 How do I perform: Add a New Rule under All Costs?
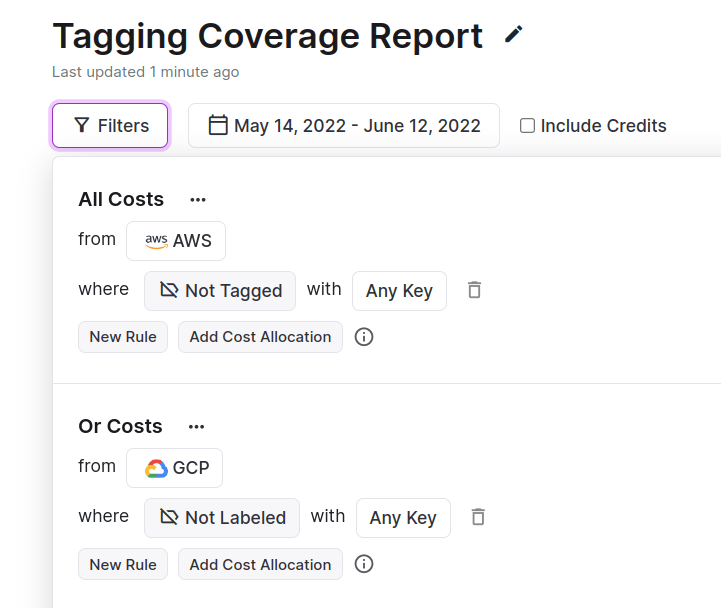click(123, 337)
